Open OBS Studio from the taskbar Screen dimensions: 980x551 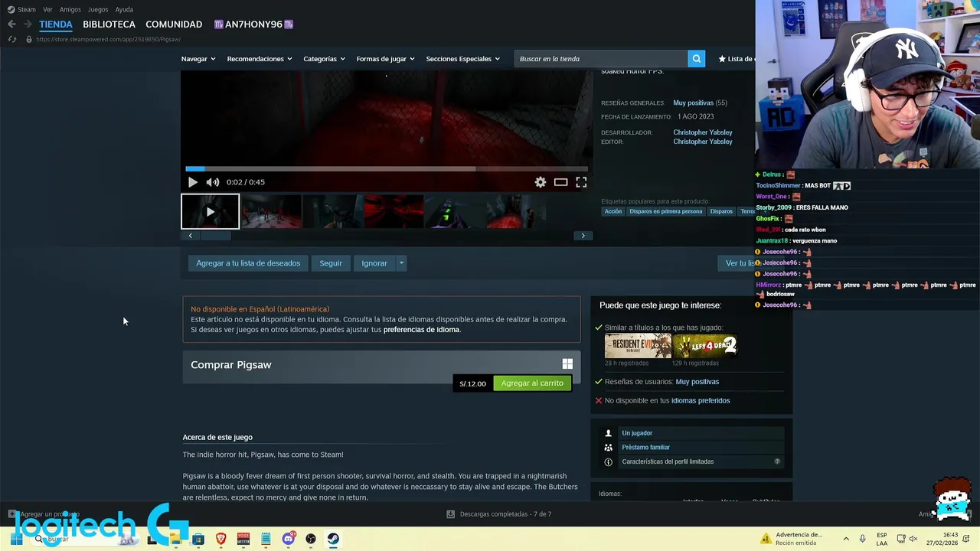click(x=311, y=540)
